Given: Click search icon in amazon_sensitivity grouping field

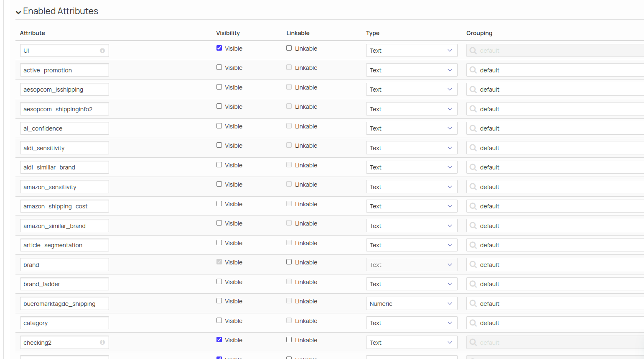Looking at the screenshot, I should 473,187.
